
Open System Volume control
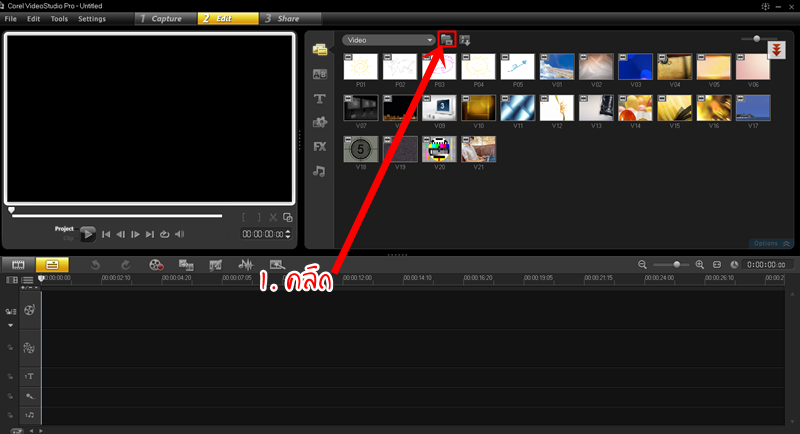180,234
